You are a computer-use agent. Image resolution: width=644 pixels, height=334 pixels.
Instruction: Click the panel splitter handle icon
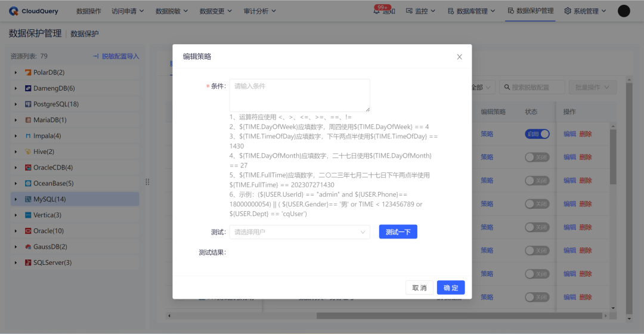pyautogui.click(x=147, y=182)
